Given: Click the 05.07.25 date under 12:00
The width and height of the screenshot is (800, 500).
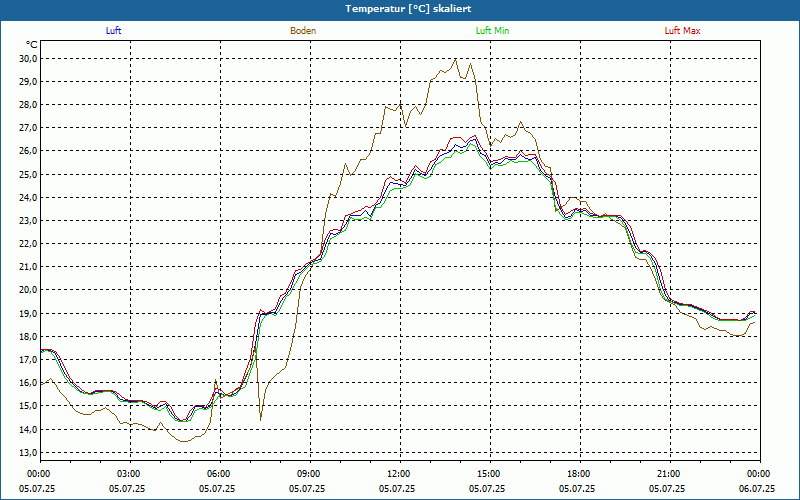Looking at the screenshot, I should click(x=396, y=489).
